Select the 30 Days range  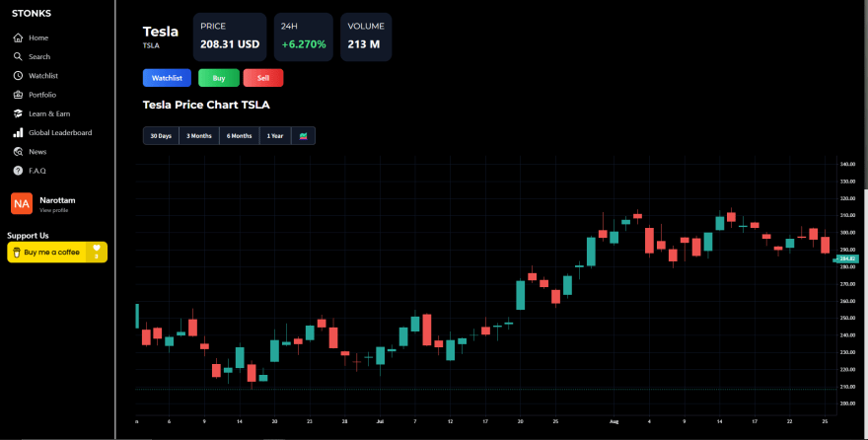(161, 135)
